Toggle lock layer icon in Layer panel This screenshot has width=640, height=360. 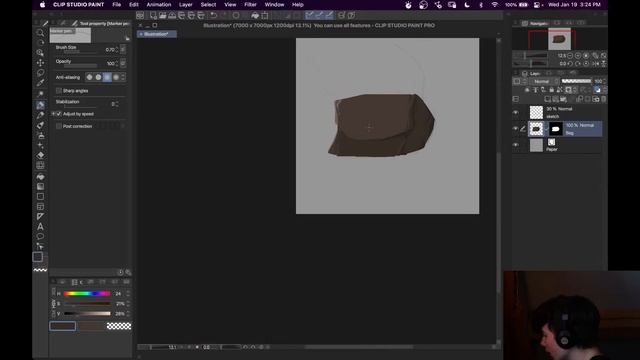551,90
